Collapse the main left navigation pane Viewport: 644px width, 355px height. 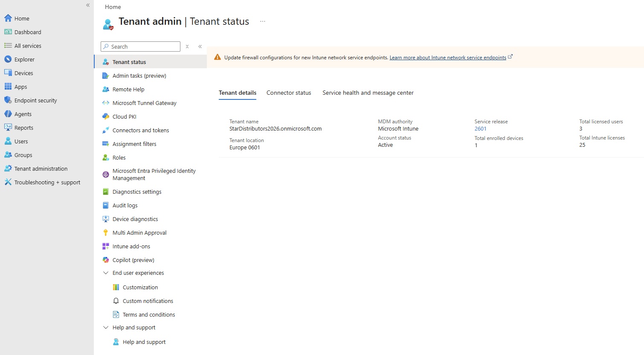[88, 5]
